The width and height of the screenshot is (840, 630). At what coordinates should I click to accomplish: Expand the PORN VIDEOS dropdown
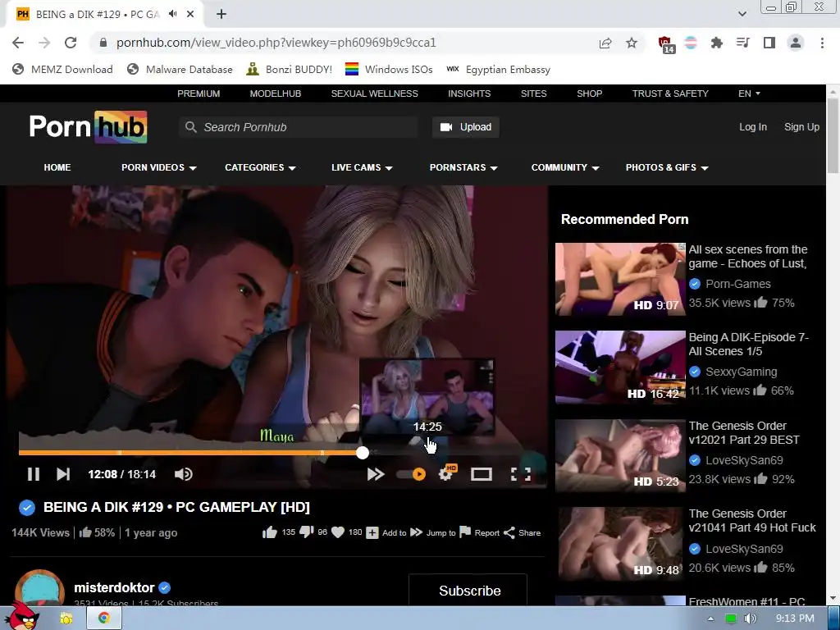(x=159, y=167)
